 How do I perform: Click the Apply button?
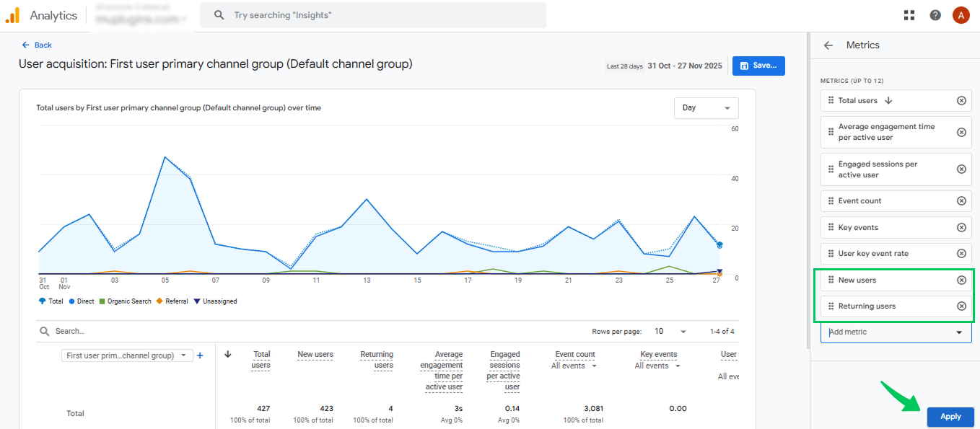pyautogui.click(x=950, y=417)
